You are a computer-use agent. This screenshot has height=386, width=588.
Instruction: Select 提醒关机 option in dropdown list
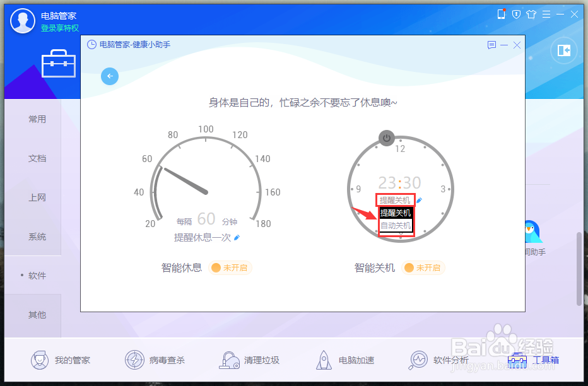396,213
